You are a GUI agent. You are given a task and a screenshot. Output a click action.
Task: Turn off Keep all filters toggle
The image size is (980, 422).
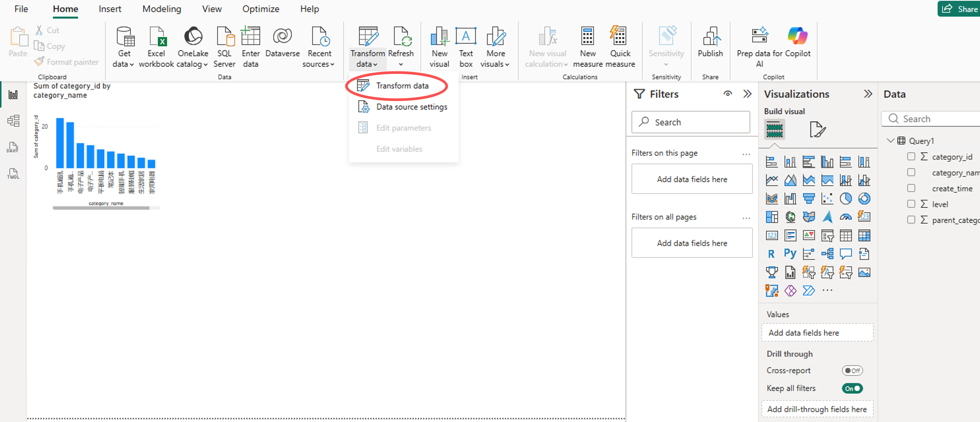852,388
